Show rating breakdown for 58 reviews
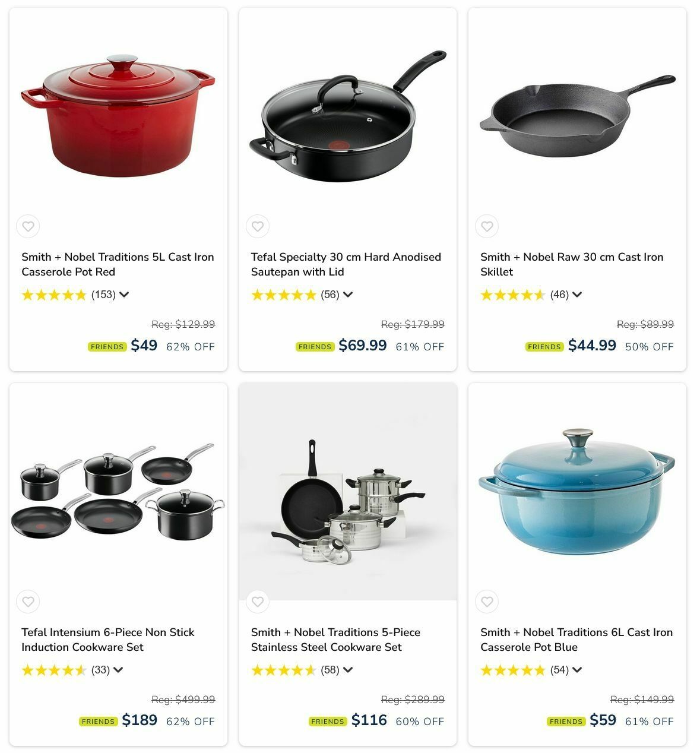700x753 pixels. [348, 670]
